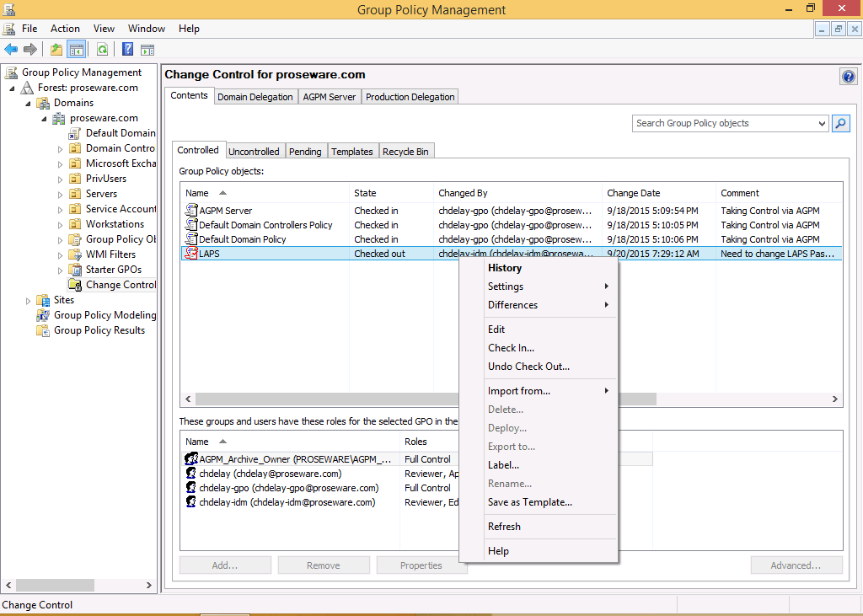This screenshot has width=863, height=616.
Task: Click the Show/Hide Action Pane icon
Action: tap(147, 50)
